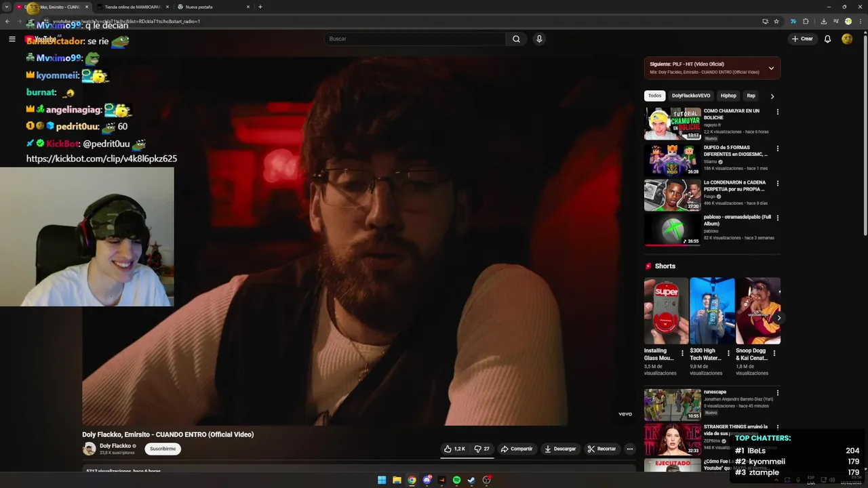Open Doly Flackko channel avatar
The image size is (868, 488).
[89, 449]
